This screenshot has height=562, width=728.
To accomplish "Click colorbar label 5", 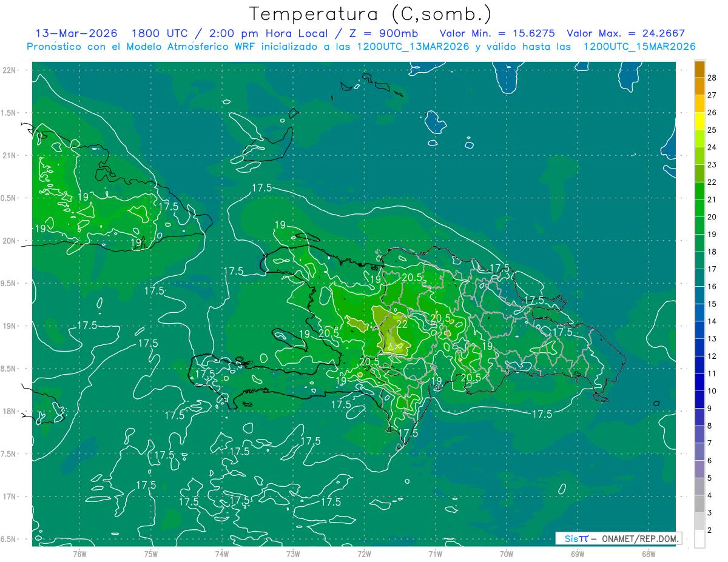I will point(710,478).
